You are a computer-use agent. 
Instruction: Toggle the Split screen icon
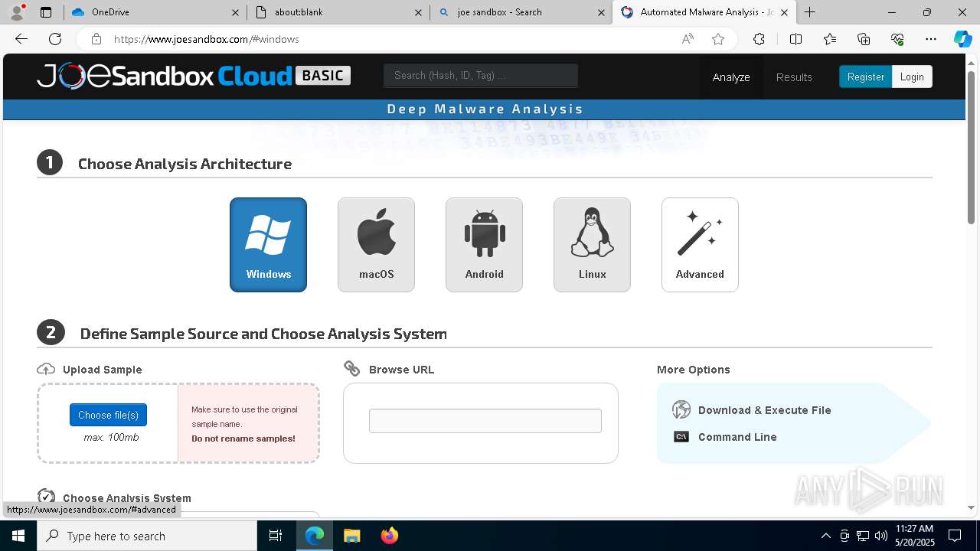tap(795, 39)
